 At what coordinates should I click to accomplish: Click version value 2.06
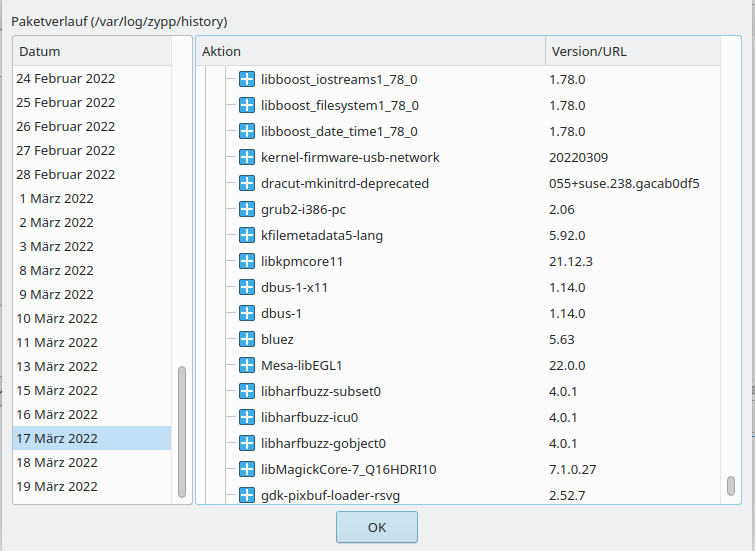561,210
